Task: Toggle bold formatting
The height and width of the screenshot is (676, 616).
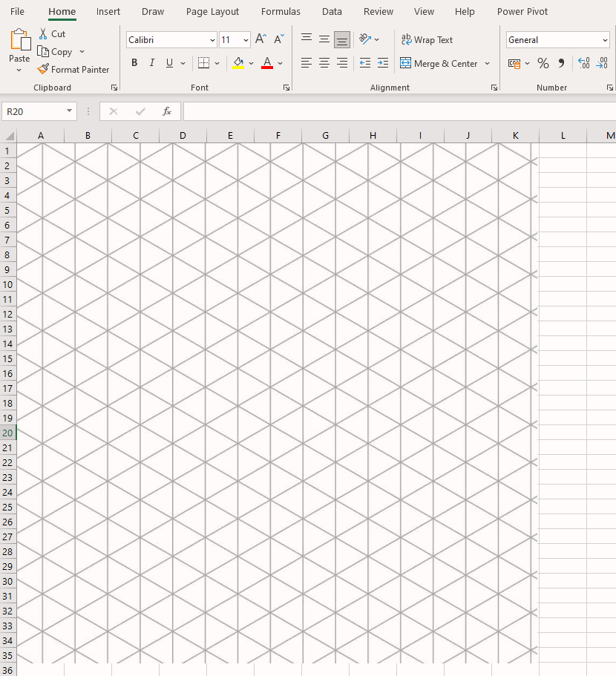Action: (134, 63)
